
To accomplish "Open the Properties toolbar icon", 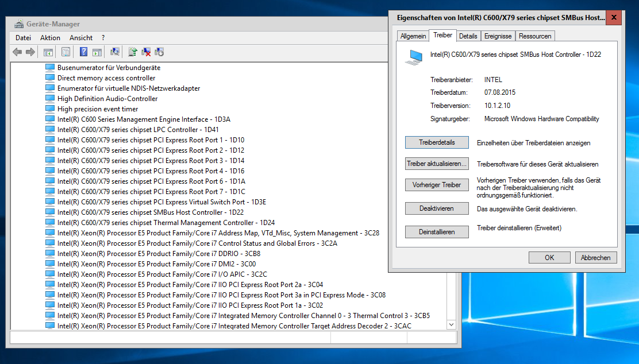I will pos(66,52).
